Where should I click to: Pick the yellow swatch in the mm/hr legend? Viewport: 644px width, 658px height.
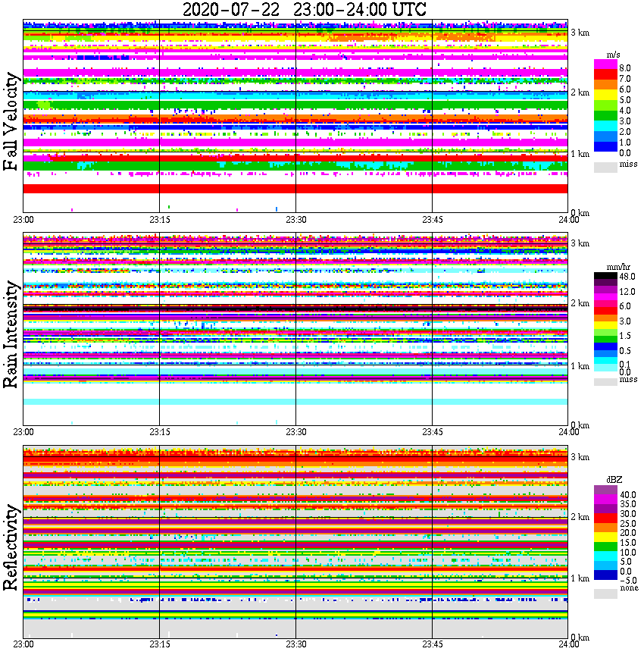605,325
